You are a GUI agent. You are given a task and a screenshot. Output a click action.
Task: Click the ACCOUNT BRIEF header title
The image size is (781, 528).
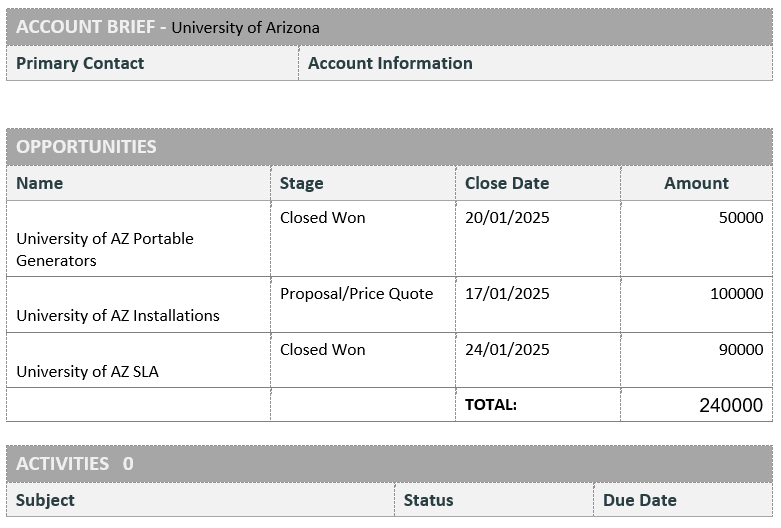click(x=86, y=27)
